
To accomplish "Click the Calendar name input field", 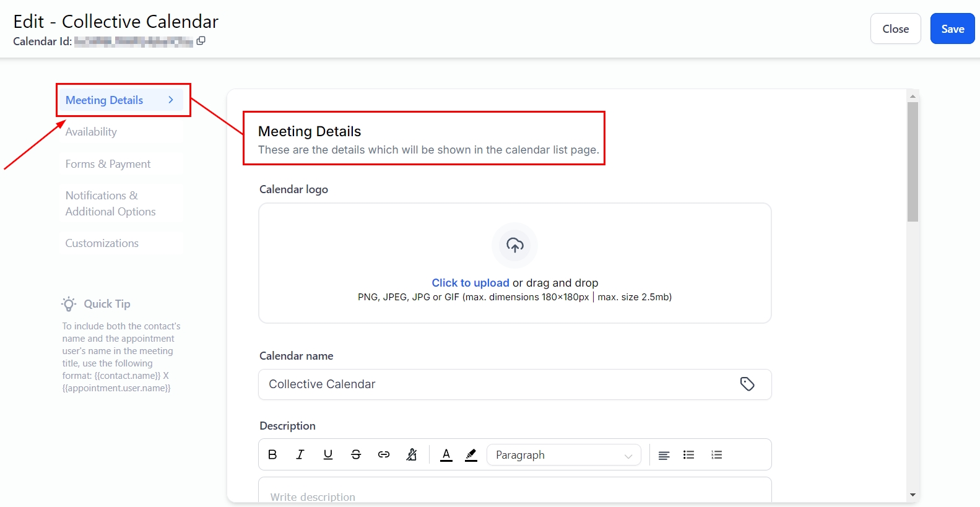I will point(495,384).
